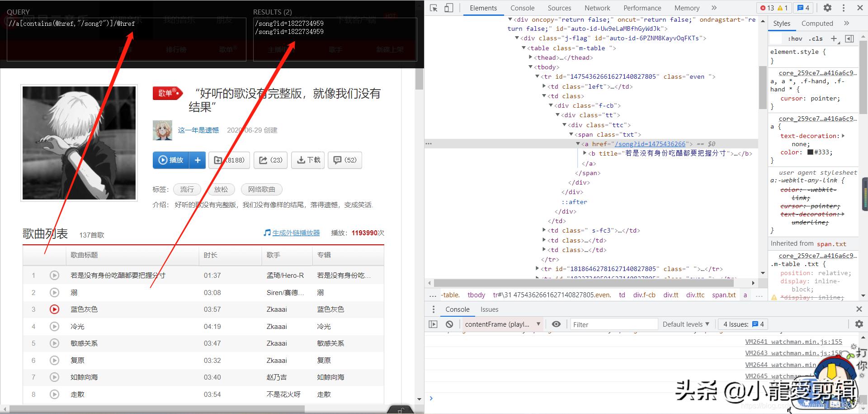Toggle the device toolbar icon
The height and width of the screenshot is (414, 868).
point(449,8)
